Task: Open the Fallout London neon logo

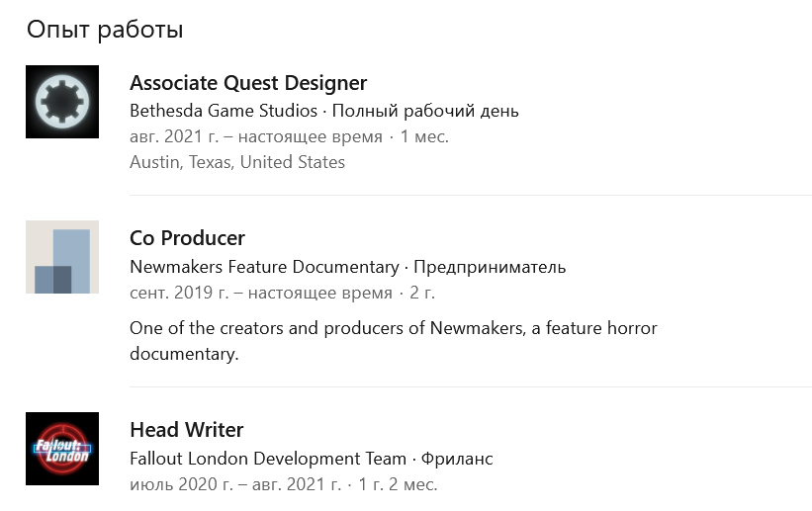Action: pos(62,449)
